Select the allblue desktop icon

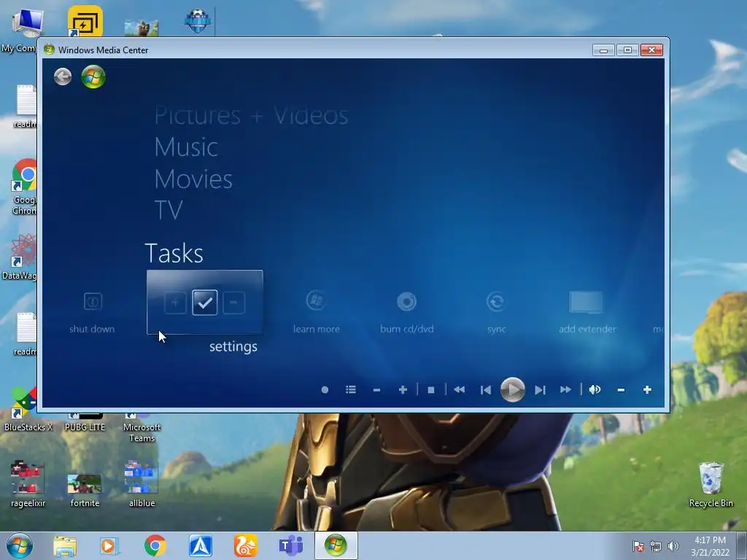(142, 484)
